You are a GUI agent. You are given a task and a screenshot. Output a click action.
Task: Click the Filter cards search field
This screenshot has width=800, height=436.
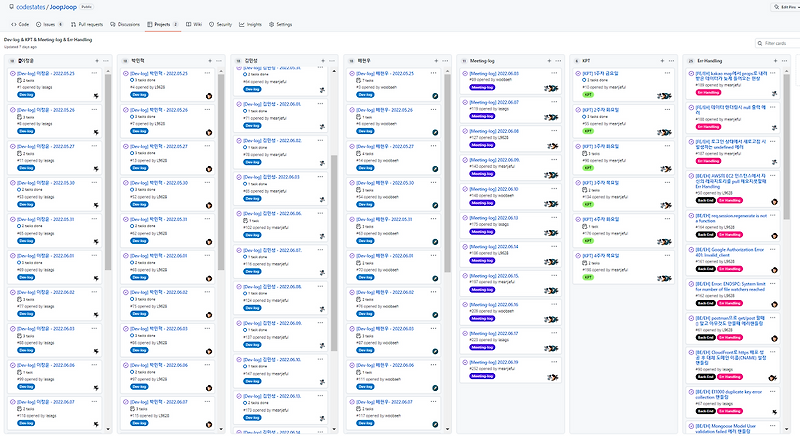point(778,43)
